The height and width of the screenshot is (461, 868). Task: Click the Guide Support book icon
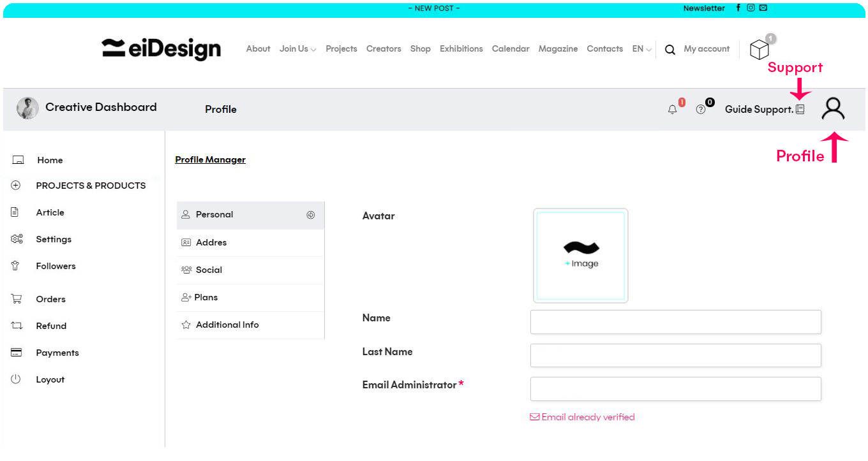coord(800,110)
